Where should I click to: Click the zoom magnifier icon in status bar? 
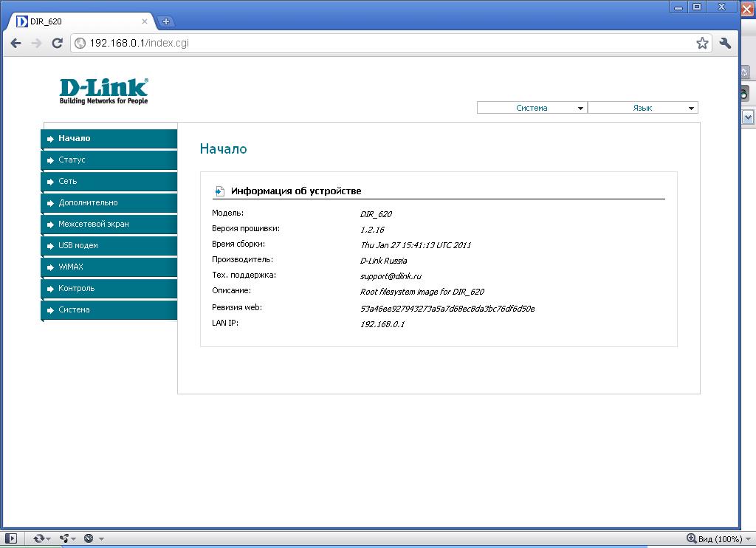coord(691,538)
